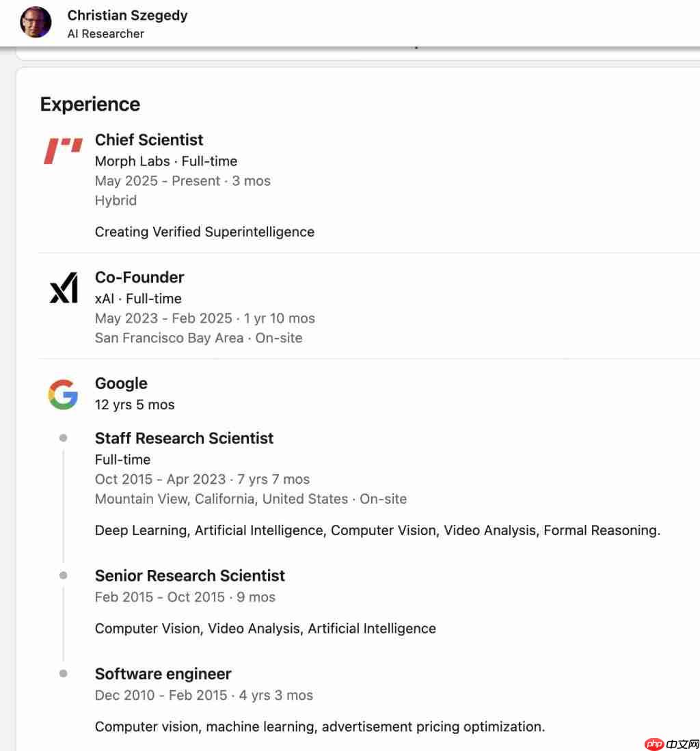The image size is (700, 751).
Task: Click the Senior Research Scientist timeline bullet
Action: tap(64, 575)
